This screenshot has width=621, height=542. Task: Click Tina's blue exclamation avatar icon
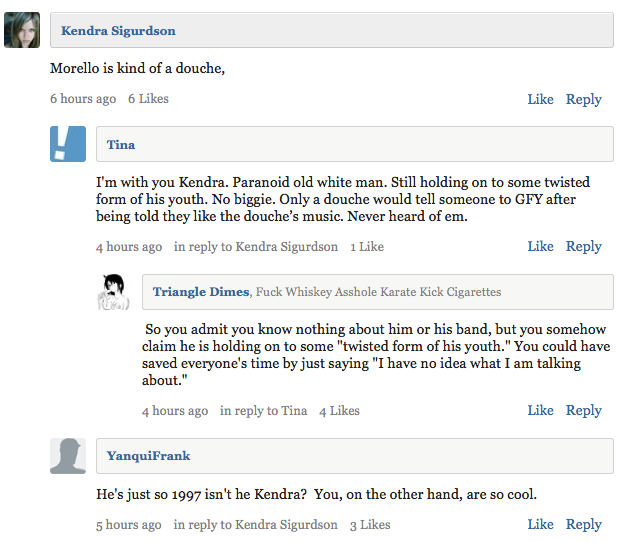point(68,144)
